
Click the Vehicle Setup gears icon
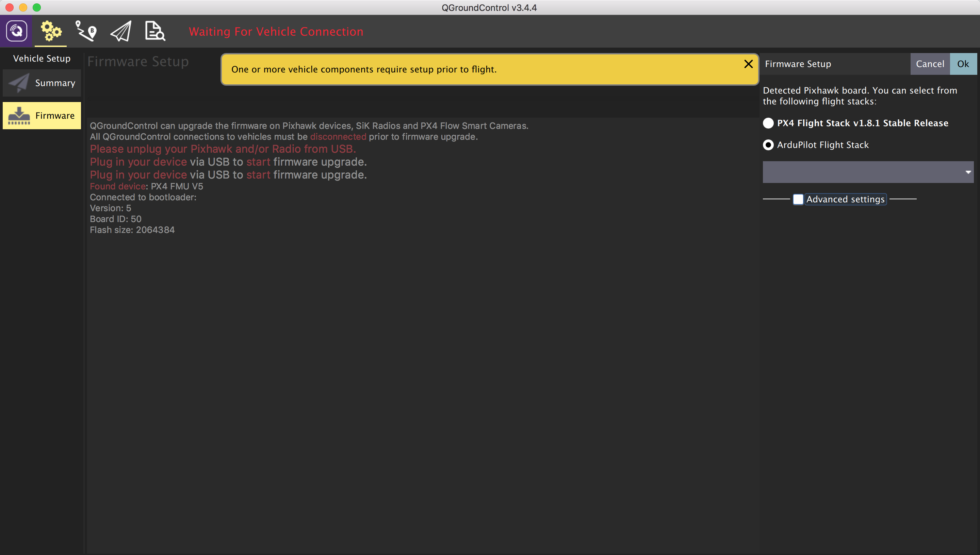51,31
